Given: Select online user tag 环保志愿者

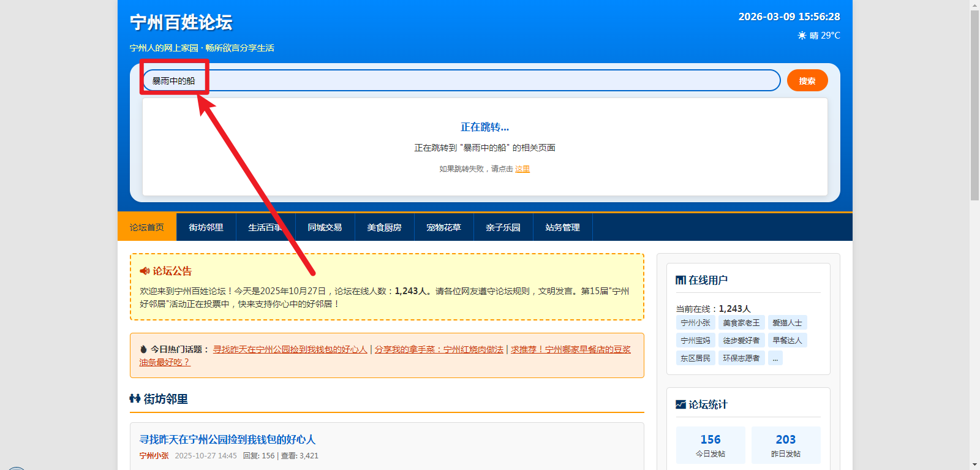Looking at the screenshot, I should 741,358.
